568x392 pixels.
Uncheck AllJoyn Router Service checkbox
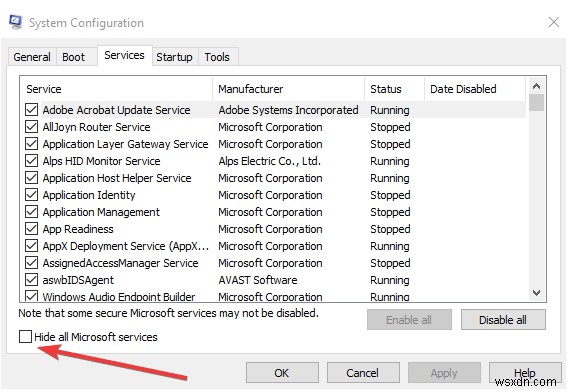click(32, 127)
